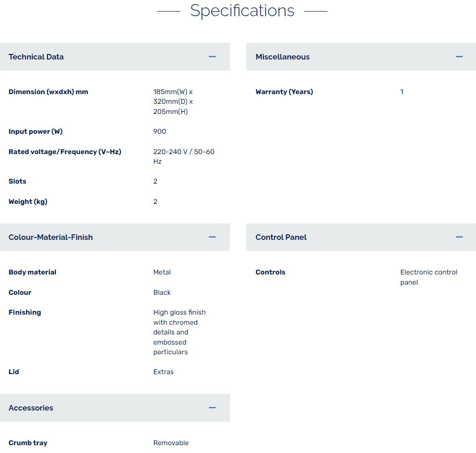Collapse the Miscellaneous section by its title
Screen dimensions: 476x453
coord(282,57)
